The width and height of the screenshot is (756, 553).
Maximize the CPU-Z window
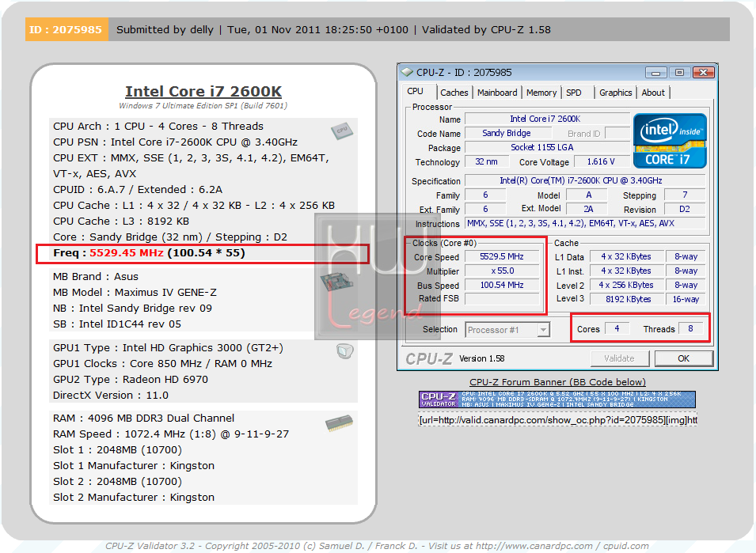pos(679,73)
